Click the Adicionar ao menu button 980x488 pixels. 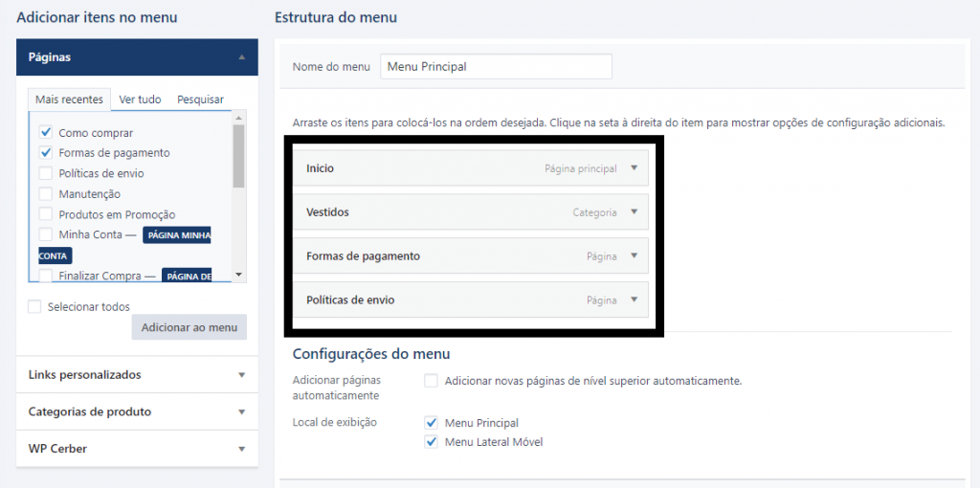[x=189, y=327]
